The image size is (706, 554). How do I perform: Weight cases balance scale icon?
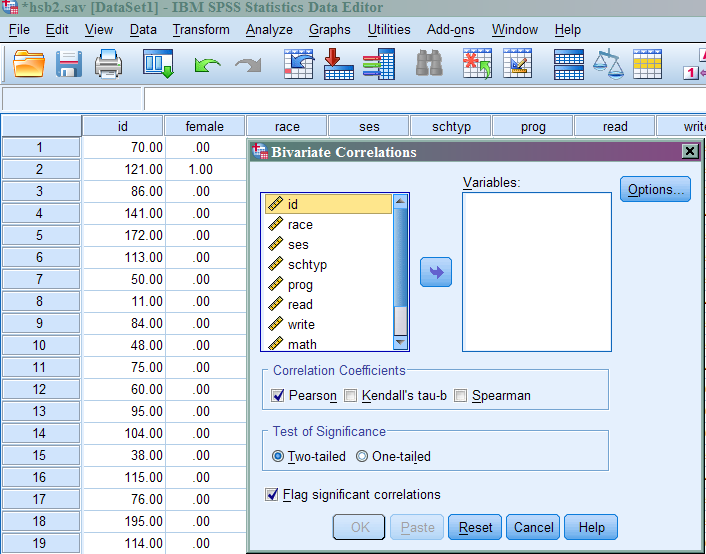coord(608,64)
